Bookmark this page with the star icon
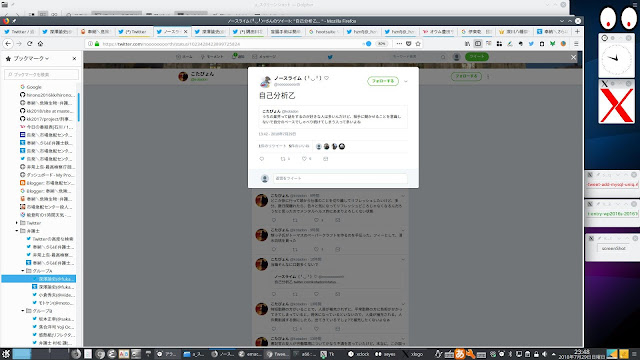The width and height of the screenshot is (640, 360). point(418,44)
